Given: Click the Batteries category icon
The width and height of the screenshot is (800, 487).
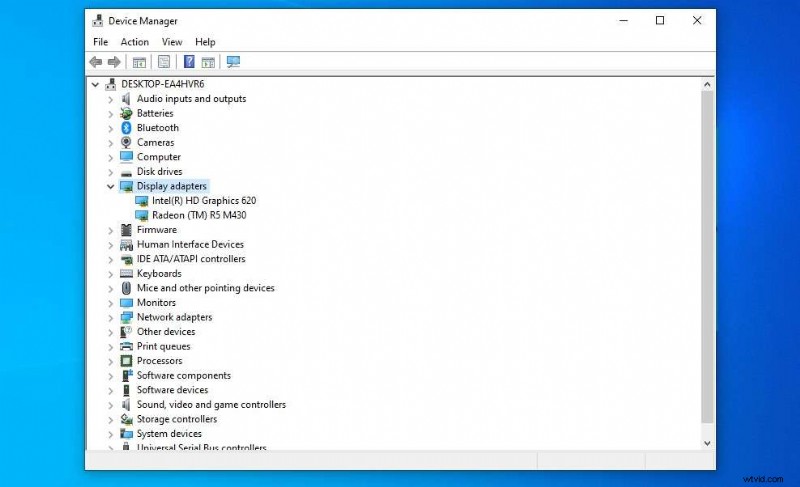Looking at the screenshot, I should 127,113.
